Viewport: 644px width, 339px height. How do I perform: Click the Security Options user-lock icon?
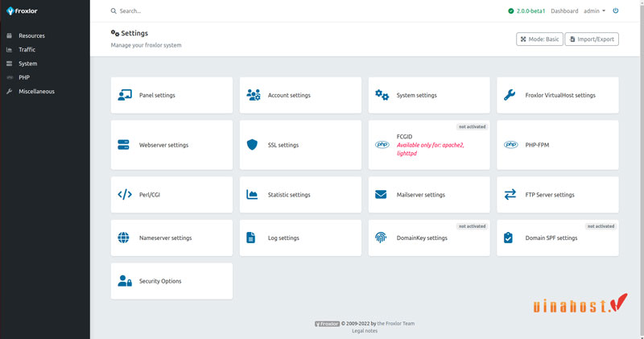point(125,281)
